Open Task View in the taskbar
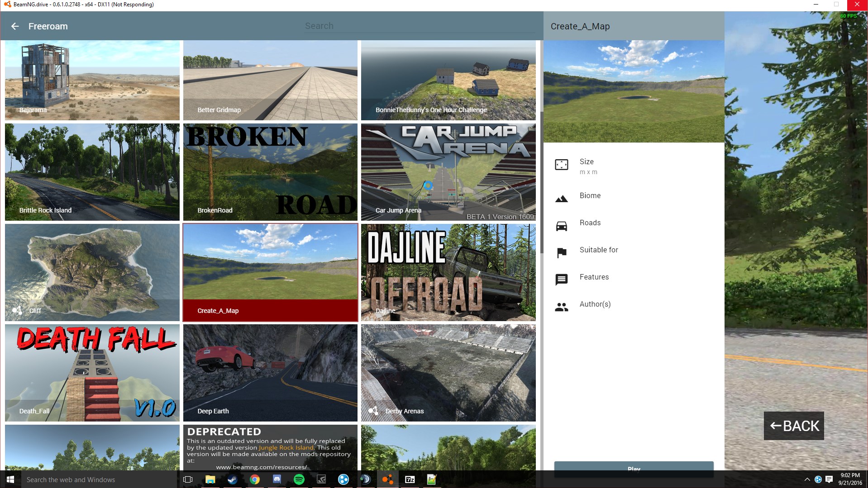 click(x=188, y=479)
